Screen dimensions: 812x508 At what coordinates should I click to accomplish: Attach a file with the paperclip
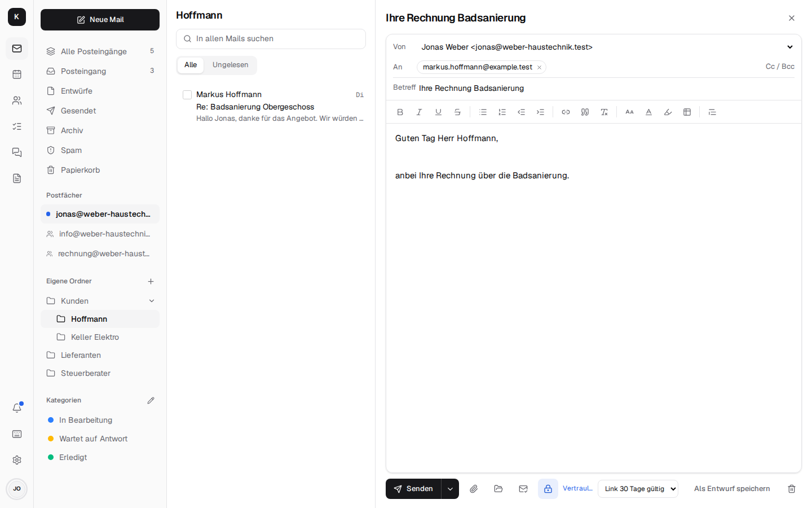point(474,489)
